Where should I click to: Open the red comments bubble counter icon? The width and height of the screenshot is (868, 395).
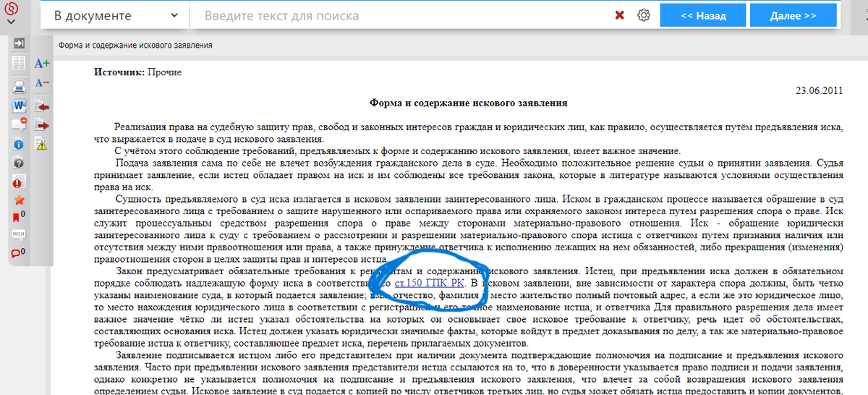pyautogui.click(x=19, y=252)
